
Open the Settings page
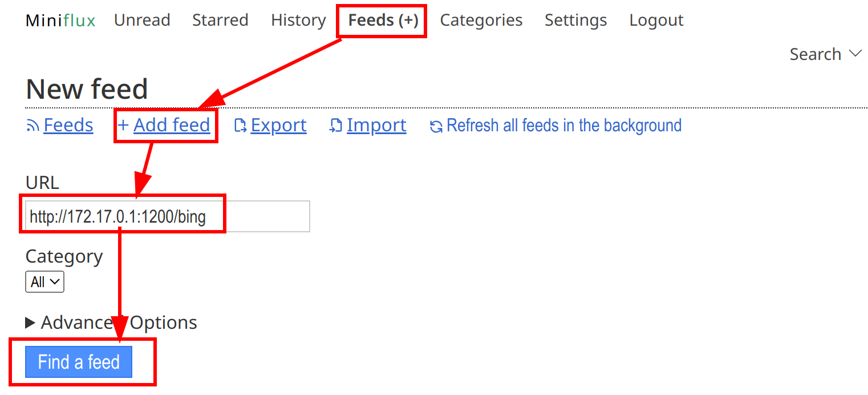pyautogui.click(x=576, y=21)
